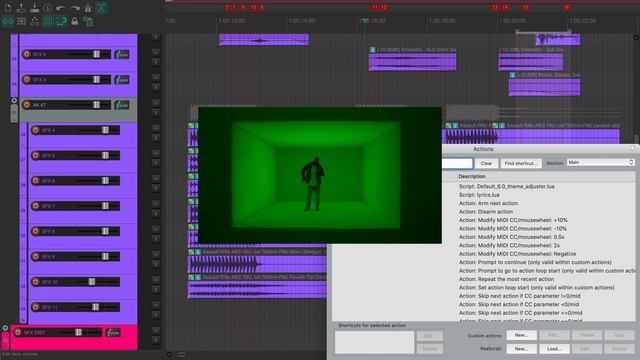The width and height of the screenshot is (640, 360).
Task: Open the FX button on the SFX DIST track
Action: click(113, 333)
